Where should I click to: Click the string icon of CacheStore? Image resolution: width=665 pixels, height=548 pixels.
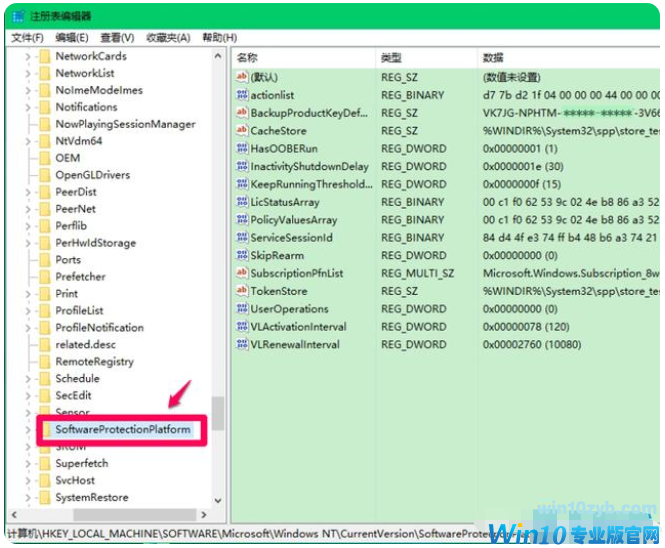point(242,131)
